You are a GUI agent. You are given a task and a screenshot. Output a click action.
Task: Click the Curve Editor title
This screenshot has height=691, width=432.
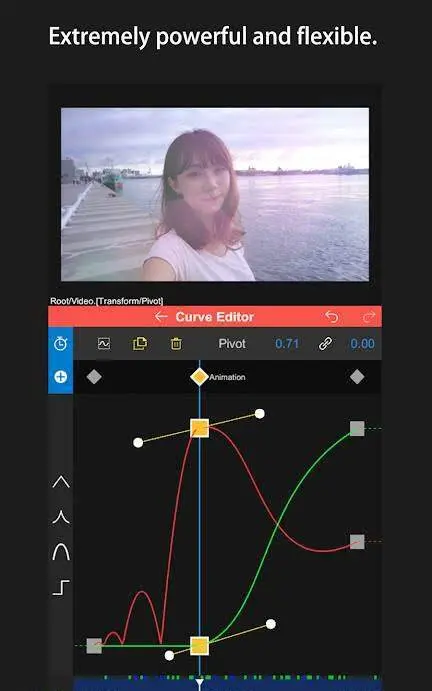click(214, 316)
